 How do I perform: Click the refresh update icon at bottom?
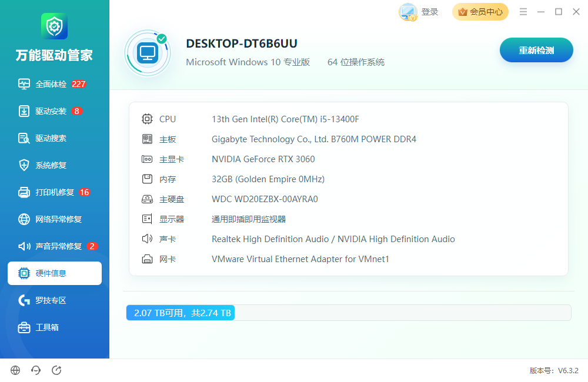56,370
